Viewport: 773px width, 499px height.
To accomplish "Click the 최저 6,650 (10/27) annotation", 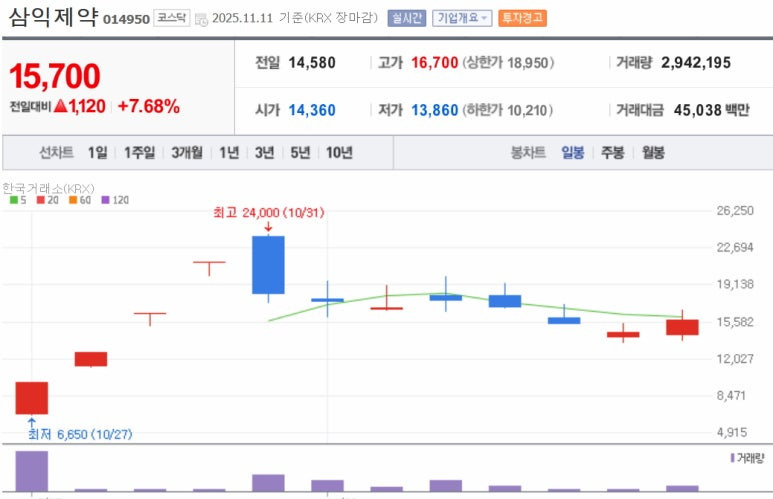I will pyautogui.click(x=80, y=434).
